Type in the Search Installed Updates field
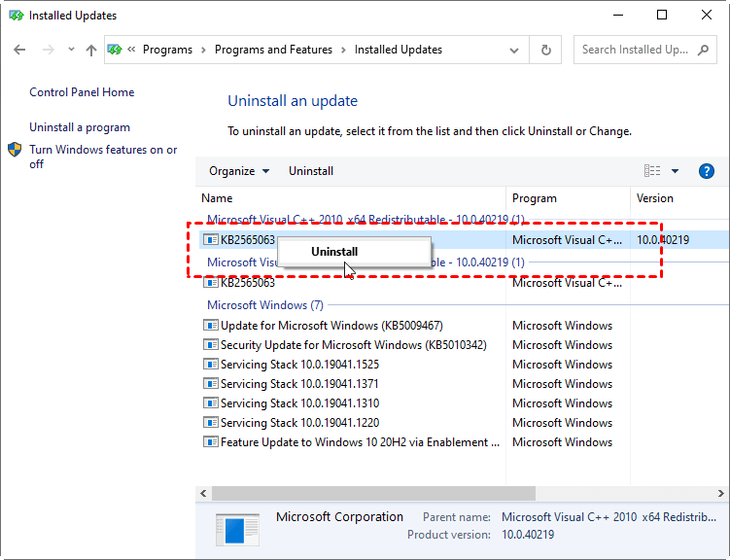Screen dimensions: 730x560 coord(635,50)
